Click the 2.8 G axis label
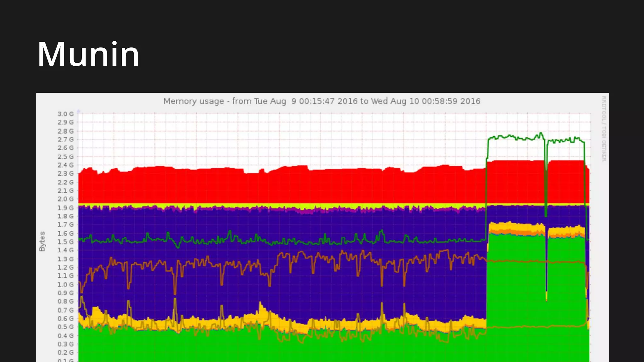Screen dimensions: 644x362 65,131
